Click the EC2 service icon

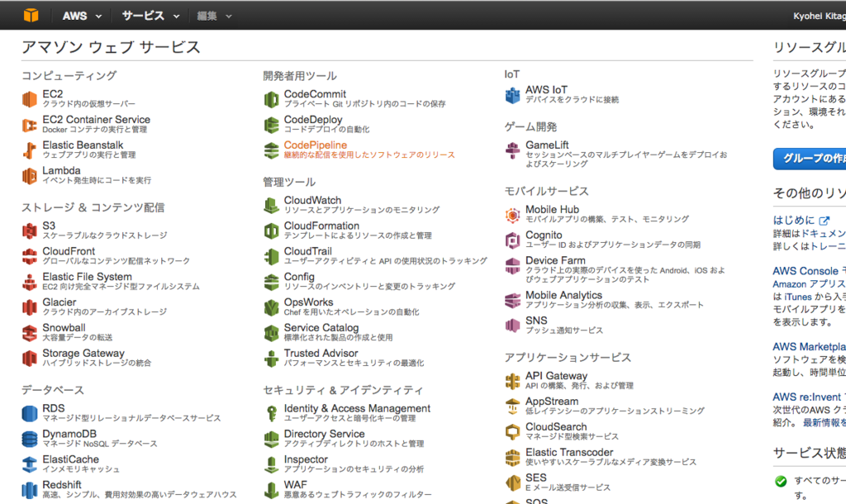click(x=30, y=99)
